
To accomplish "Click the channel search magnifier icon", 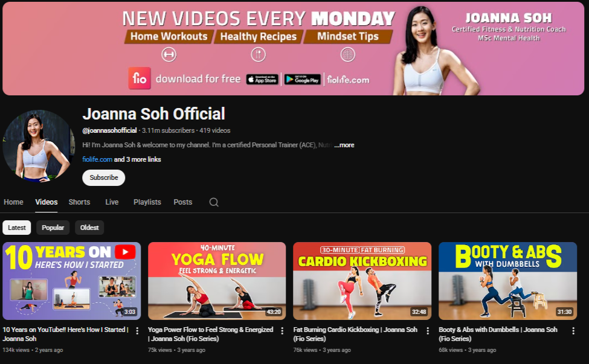I will [x=214, y=202].
